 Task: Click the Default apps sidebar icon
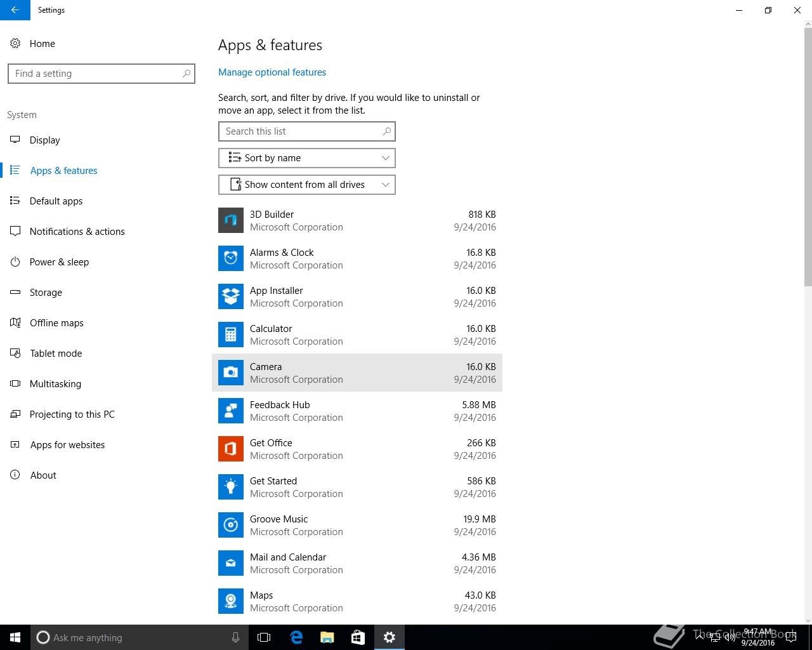point(15,201)
